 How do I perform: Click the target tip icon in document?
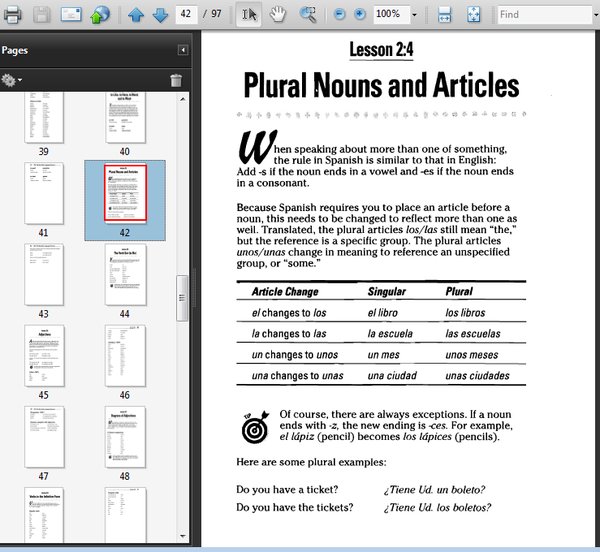[255, 427]
